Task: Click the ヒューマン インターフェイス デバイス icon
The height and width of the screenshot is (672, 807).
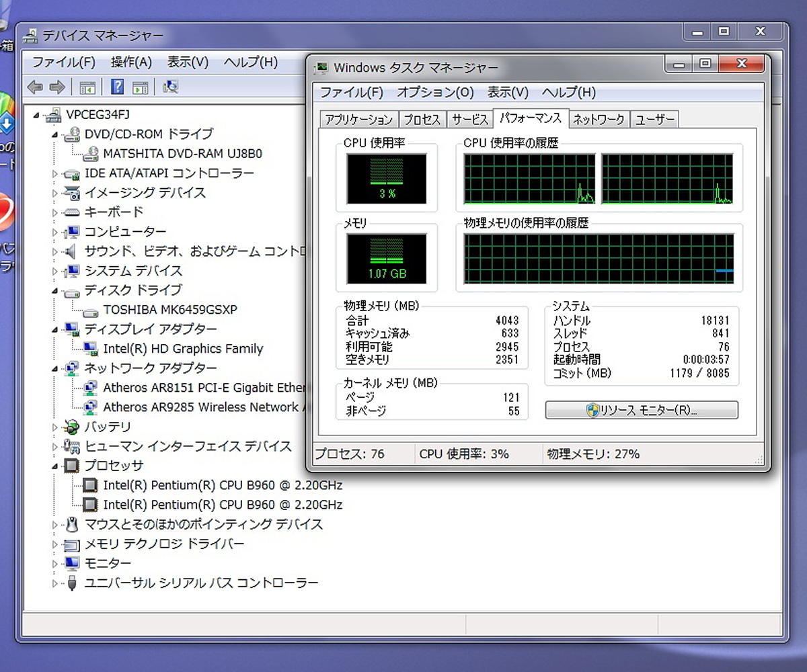Action: tap(72, 446)
